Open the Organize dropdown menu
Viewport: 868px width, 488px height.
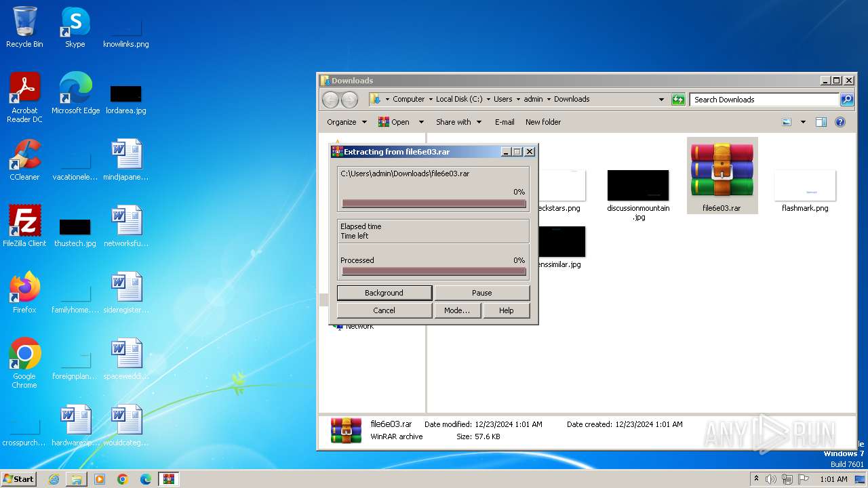tap(347, 122)
